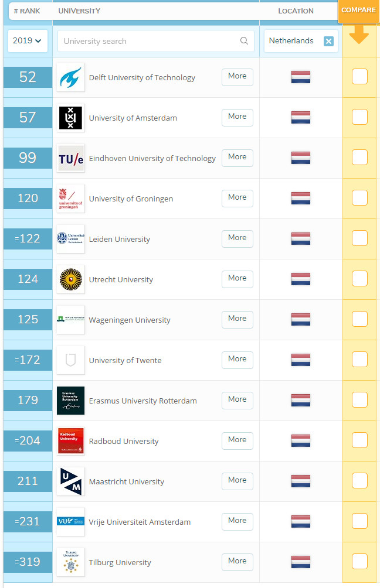
Task: Tick compare checkbox for University of Groningen
Action: [359, 197]
